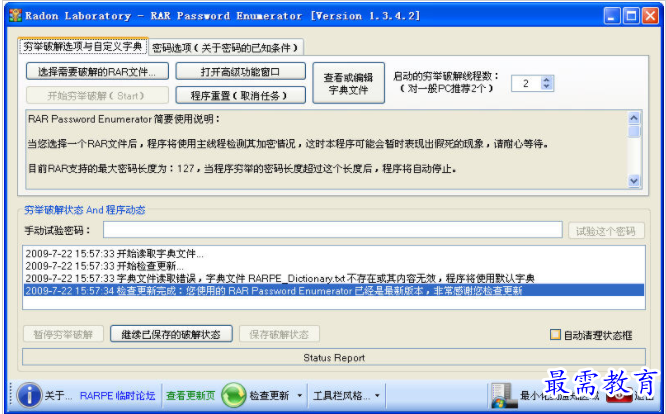
Task: Maximize the window via title bar
Action: coord(631,16)
